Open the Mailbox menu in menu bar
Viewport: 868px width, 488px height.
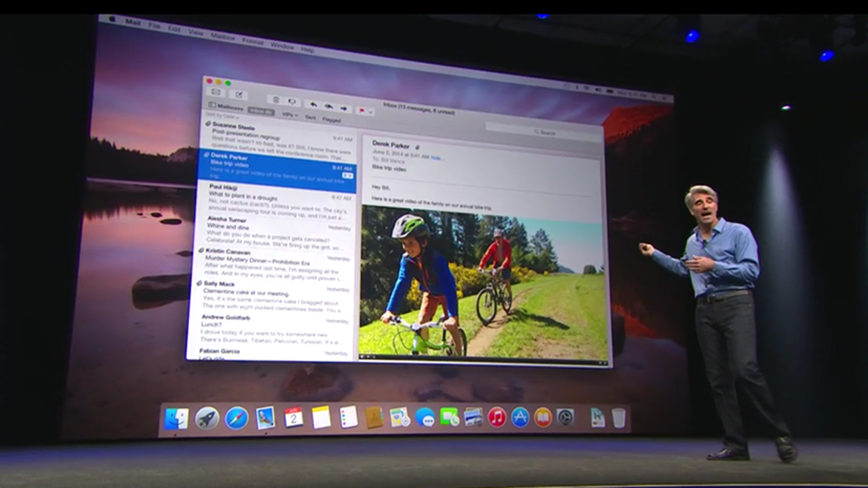[x=222, y=35]
